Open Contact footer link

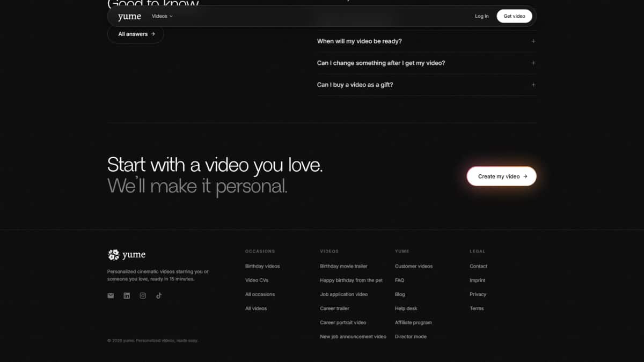(x=479, y=266)
